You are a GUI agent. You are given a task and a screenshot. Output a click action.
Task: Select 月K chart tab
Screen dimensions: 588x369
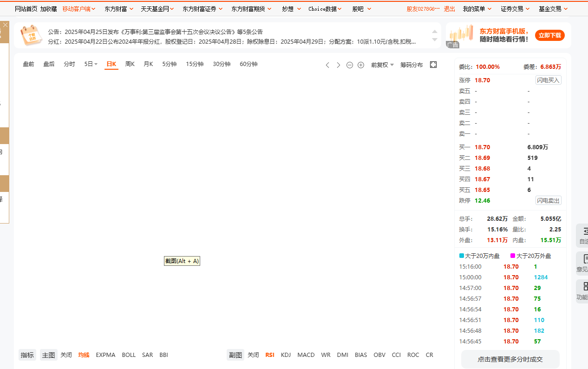[148, 64]
